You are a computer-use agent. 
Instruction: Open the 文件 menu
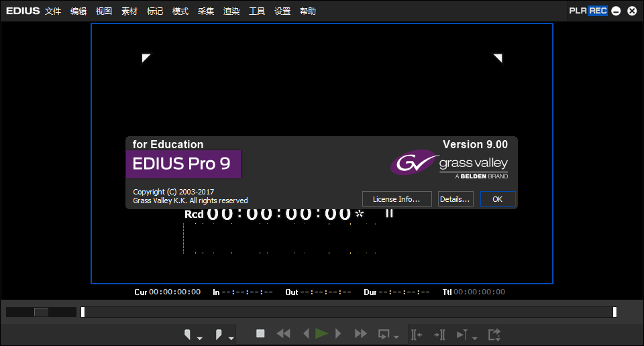tap(53, 11)
